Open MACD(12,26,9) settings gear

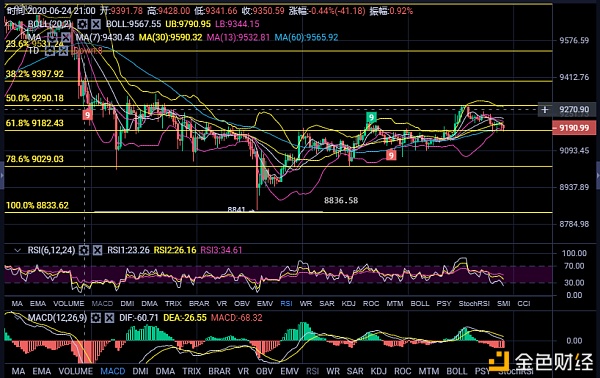point(96,318)
